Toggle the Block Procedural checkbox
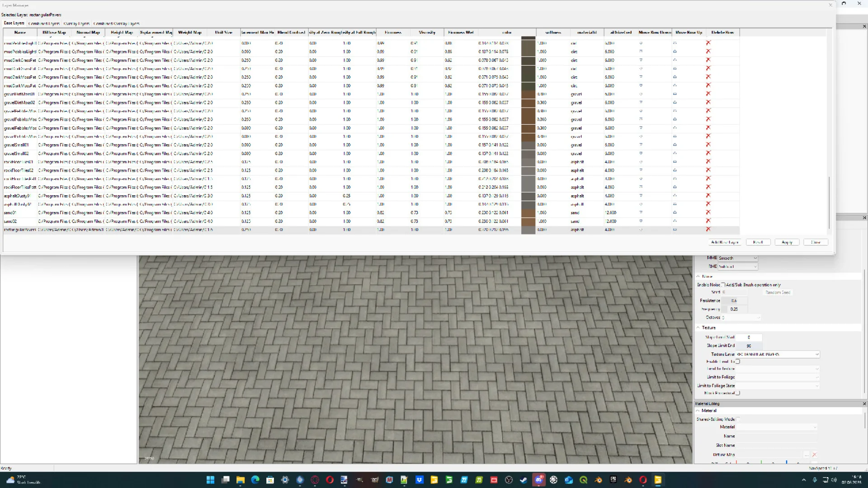Viewport: 868px width, 488px height. (x=737, y=393)
